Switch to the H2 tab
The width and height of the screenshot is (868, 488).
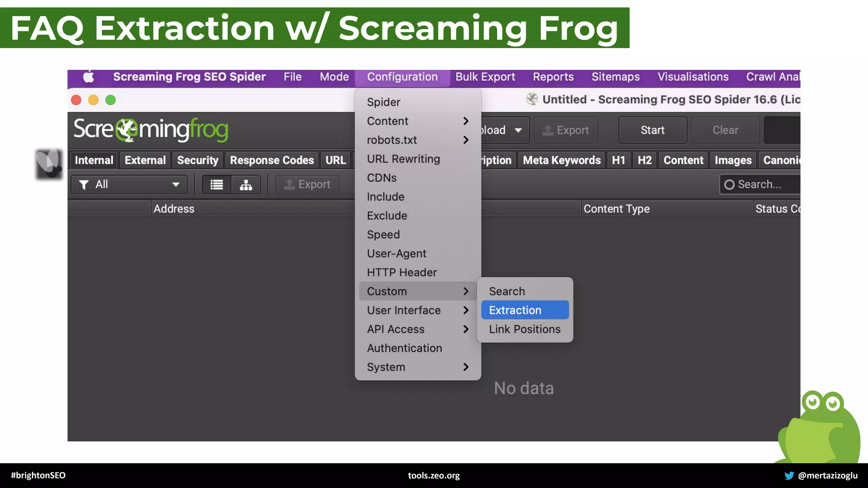point(645,160)
